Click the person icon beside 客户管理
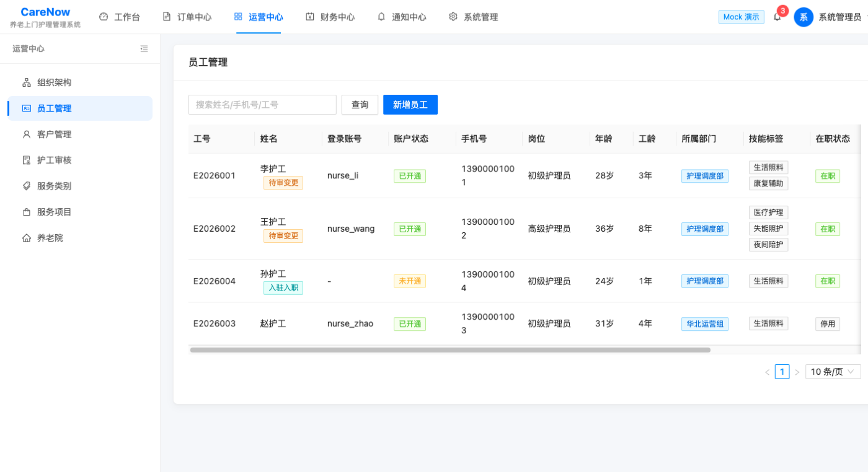The width and height of the screenshot is (868, 472). point(27,134)
